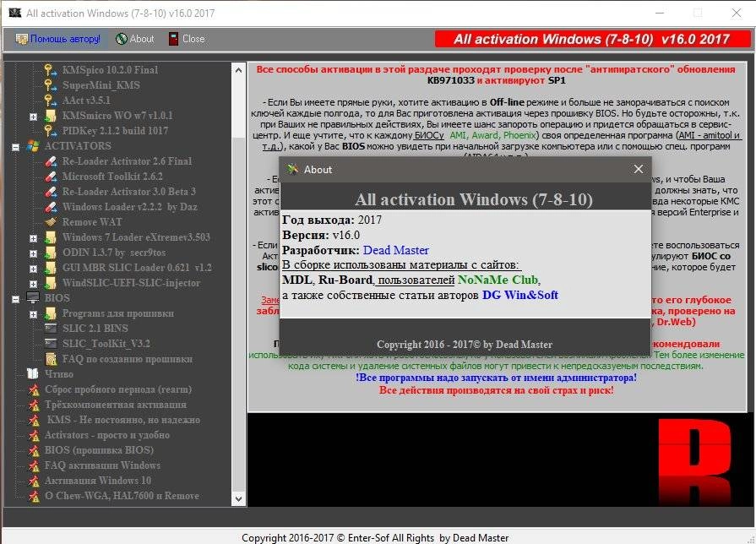
Task: Click the red All activation Windows banner
Action: (592, 39)
